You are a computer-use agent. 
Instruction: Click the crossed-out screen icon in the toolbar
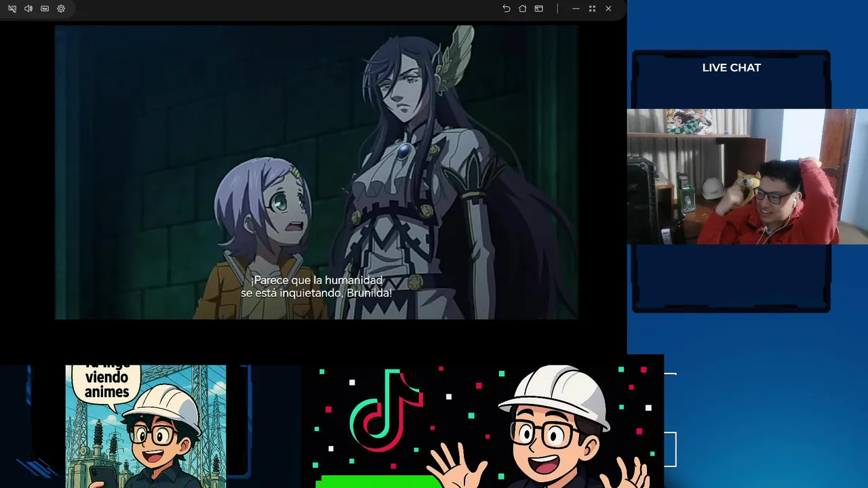pyautogui.click(x=12, y=9)
